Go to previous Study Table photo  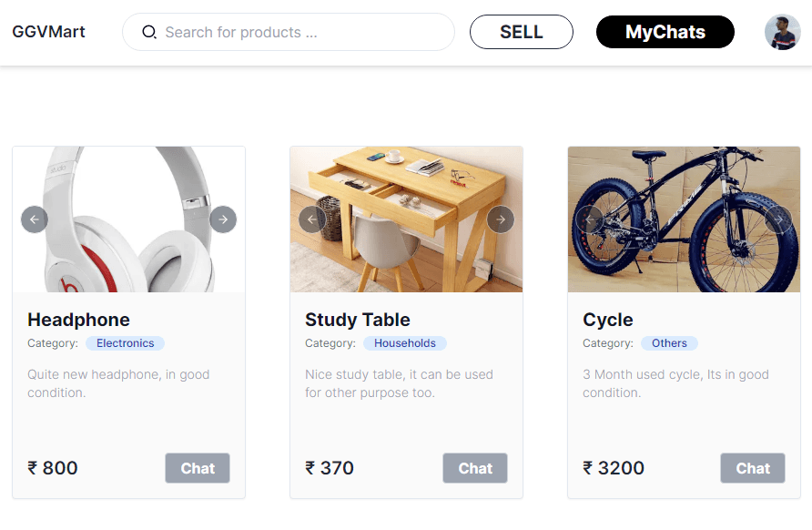(x=312, y=219)
